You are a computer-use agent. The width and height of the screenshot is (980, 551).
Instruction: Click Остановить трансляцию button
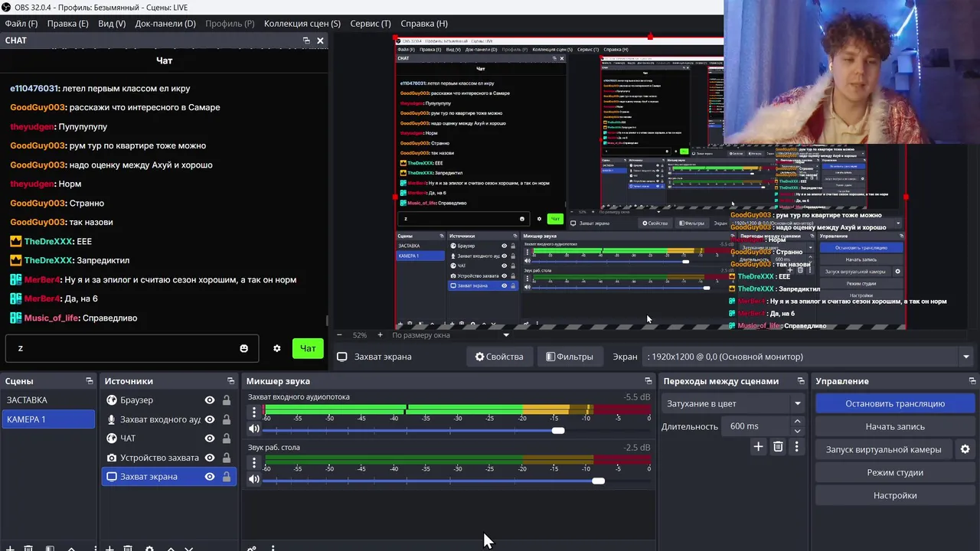pos(895,403)
